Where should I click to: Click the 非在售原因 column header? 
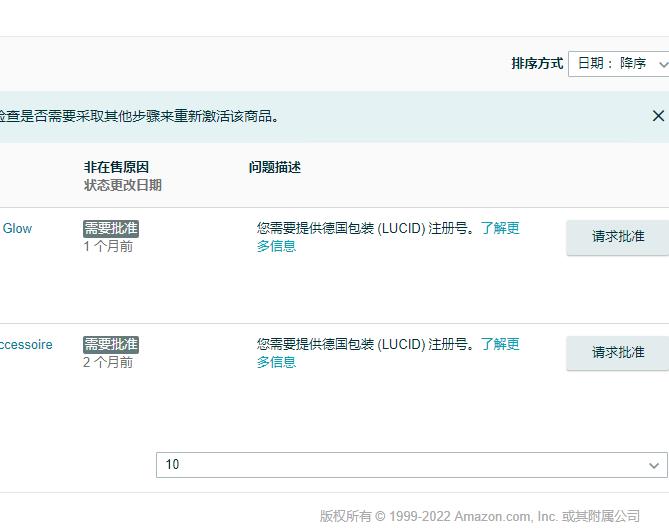[x=116, y=168]
